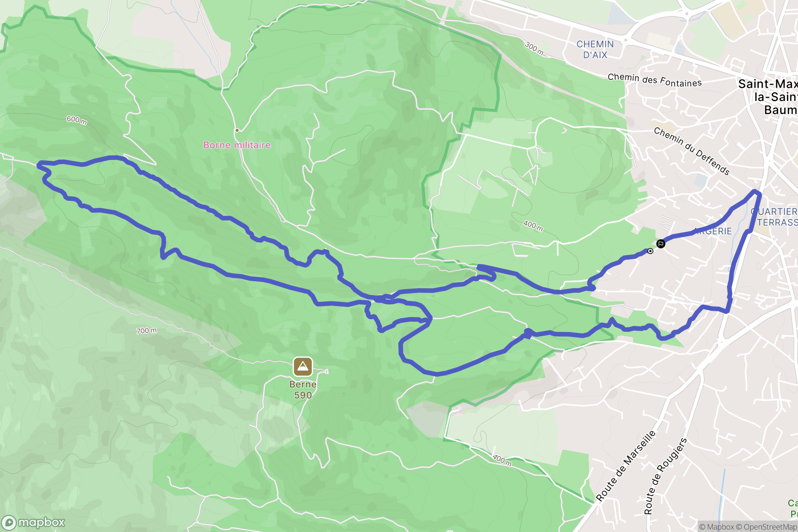798x532 pixels.
Task: Click the route finish flag marker
Action: tap(660, 244)
